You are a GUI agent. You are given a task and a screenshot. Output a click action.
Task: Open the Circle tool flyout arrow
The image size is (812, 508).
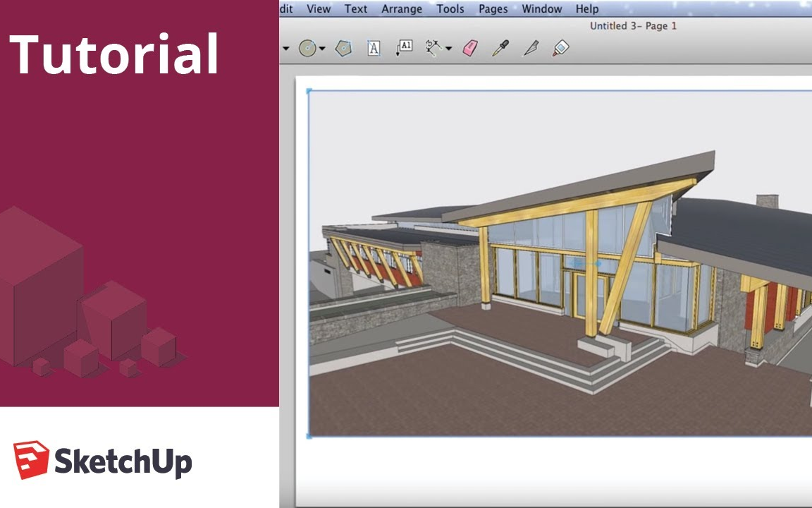(321, 49)
